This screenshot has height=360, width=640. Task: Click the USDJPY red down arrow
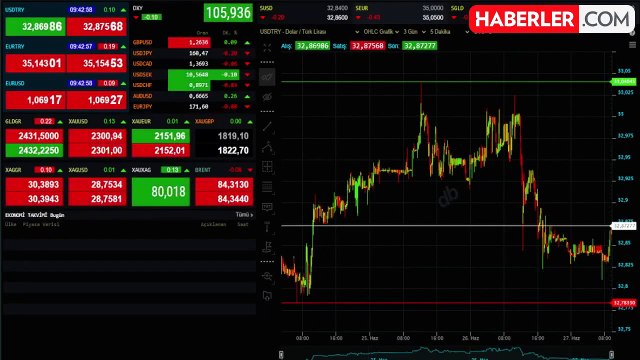pyautogui.click(x=247, y=53)
